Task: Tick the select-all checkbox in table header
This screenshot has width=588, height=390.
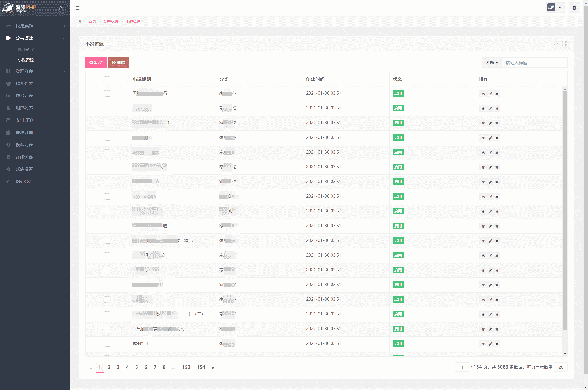Action: coord(107,79)
